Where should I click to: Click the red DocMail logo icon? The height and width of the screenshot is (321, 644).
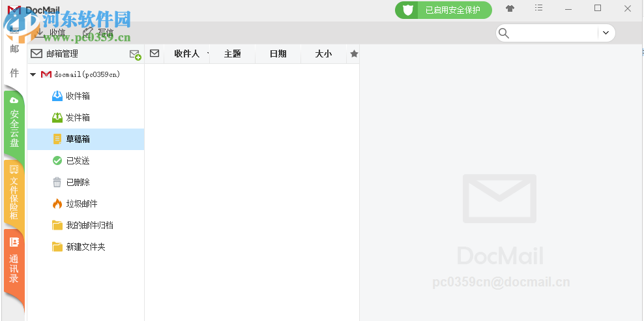click(15, 10)
